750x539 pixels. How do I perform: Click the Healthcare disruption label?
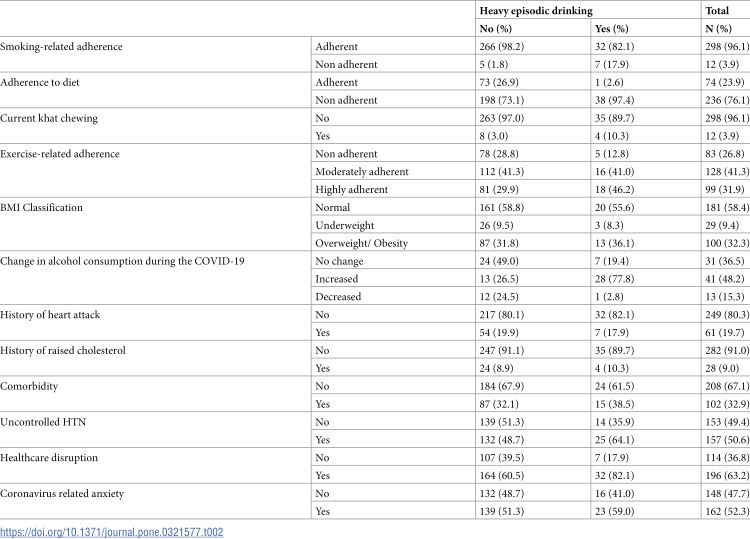coord(49,458)
